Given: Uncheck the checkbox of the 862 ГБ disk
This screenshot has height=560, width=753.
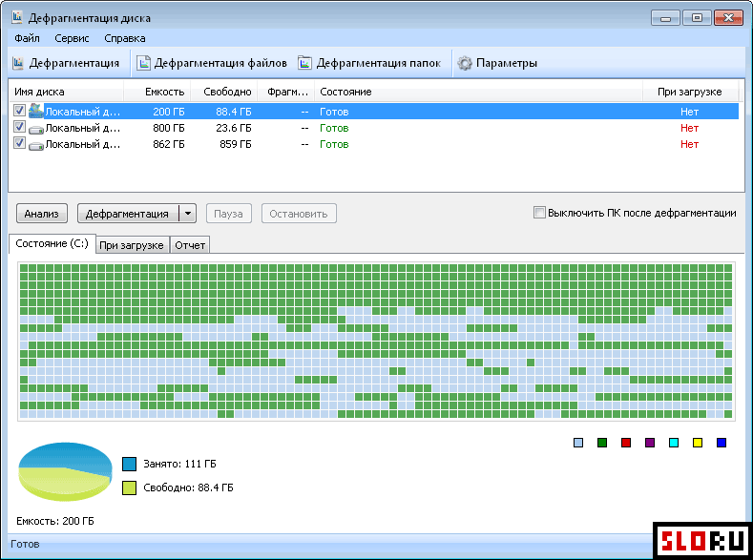Looking at the screenshot, I should click(x=19, y=143).
